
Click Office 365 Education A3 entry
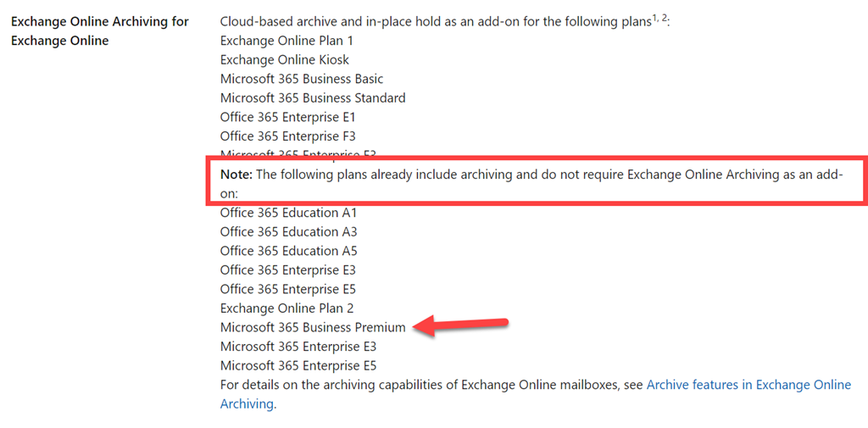[288, 231]
